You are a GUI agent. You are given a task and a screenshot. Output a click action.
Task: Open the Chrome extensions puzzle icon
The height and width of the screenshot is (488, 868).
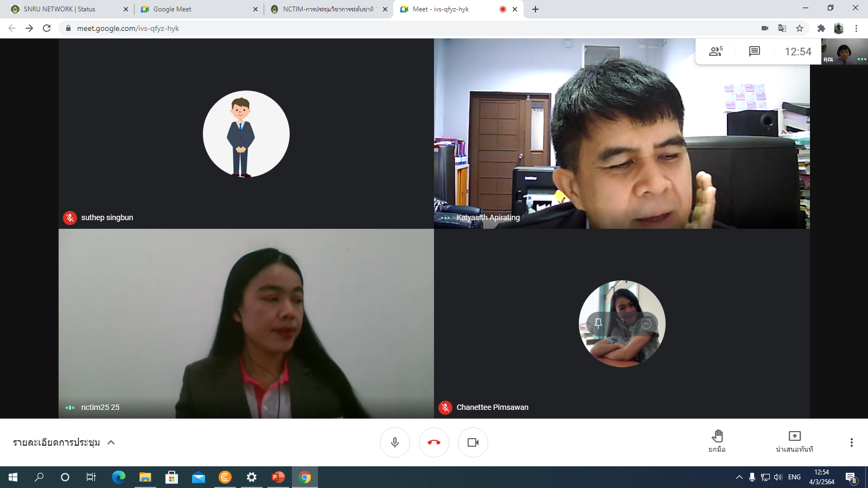pyautogui.click(x=821, y=28)
